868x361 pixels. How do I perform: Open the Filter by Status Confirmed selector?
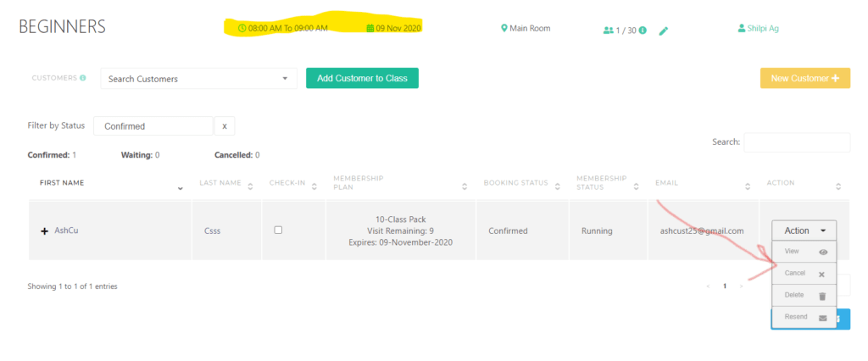tap(153, 126)
